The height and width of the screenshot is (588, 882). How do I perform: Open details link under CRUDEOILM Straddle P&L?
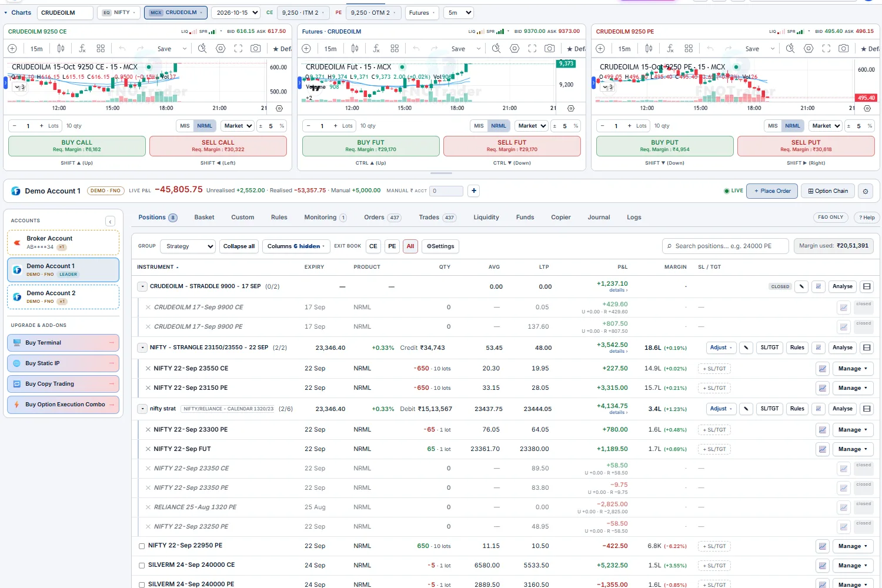(618, 290)
